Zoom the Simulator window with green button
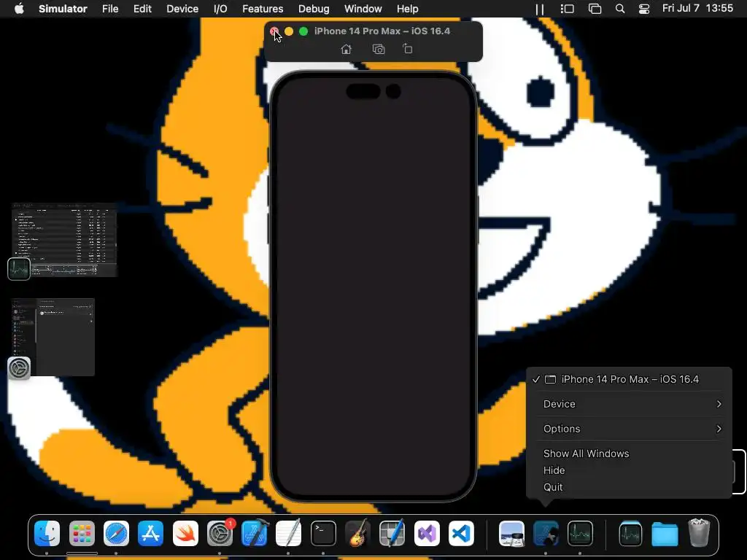 pos(303,31)
